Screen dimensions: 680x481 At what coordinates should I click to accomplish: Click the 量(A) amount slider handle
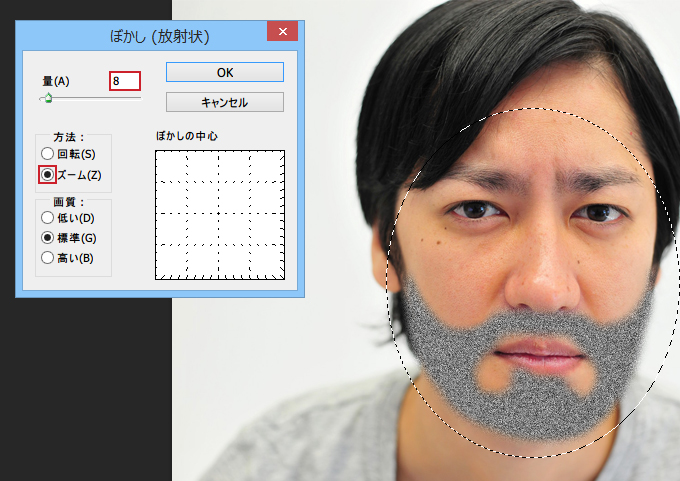click(48, 98)
